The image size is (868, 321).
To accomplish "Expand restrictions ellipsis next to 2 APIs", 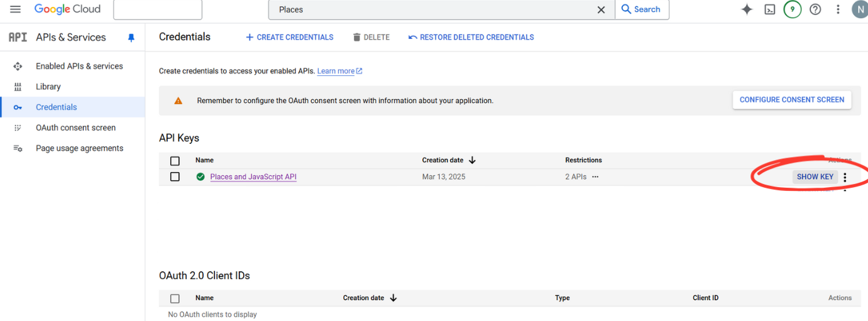I will pyautogui.click(x=595, y=177).
